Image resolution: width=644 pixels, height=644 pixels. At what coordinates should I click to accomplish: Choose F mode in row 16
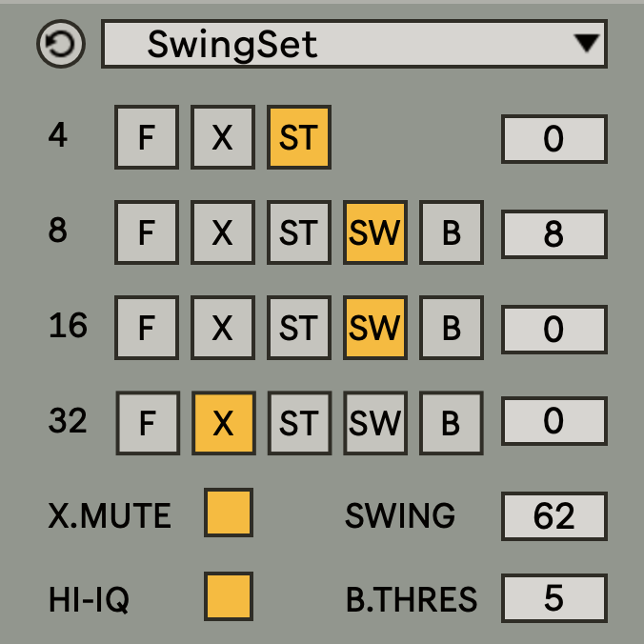pyautogui.click(x=146, y=328)
